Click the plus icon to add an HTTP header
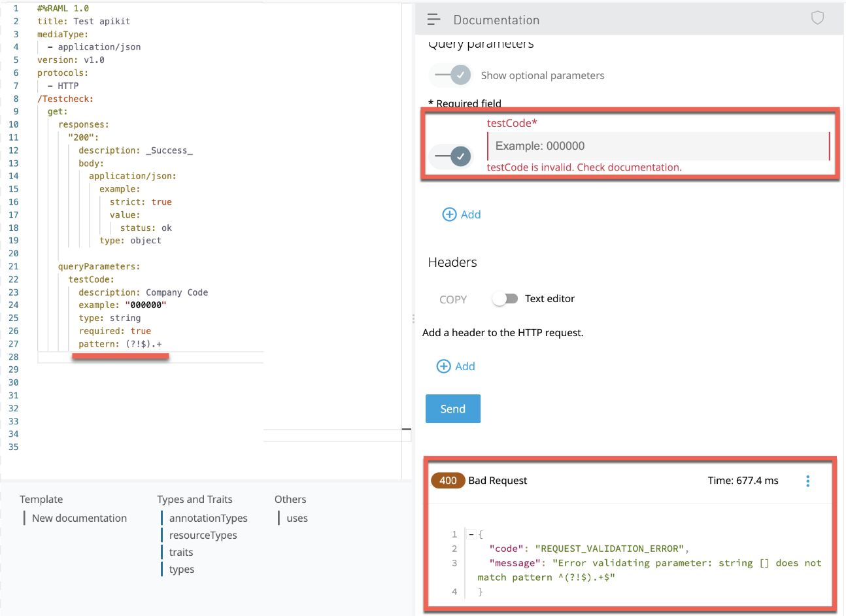Viewport: 846px width, 616px height. (443, 366)
